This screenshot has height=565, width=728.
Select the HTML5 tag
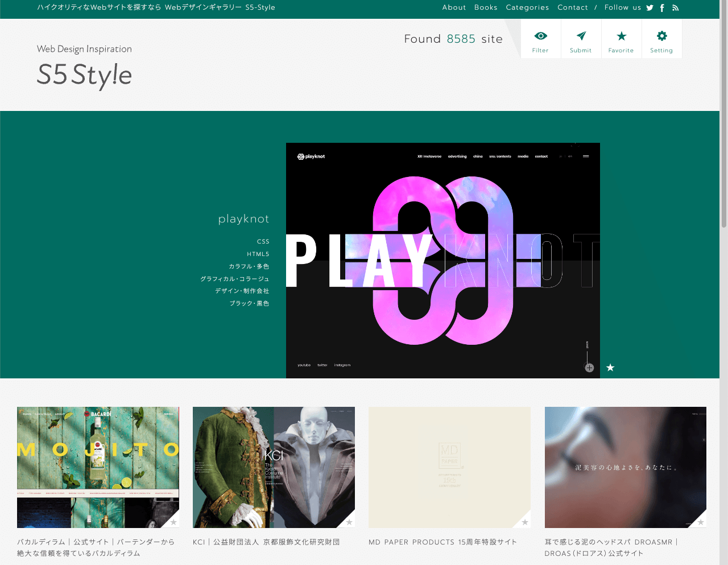click(x=258, y=254)
